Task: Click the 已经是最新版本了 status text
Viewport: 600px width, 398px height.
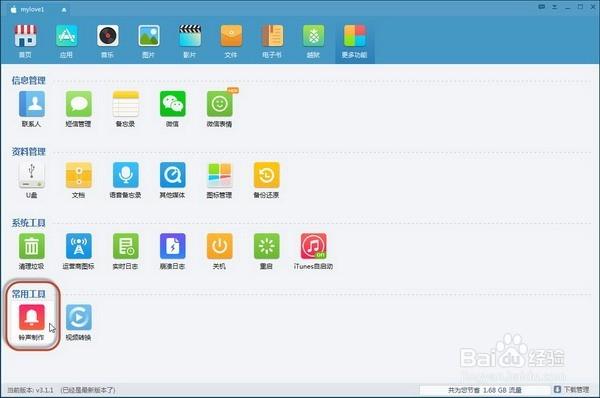Action: [88, 390]
